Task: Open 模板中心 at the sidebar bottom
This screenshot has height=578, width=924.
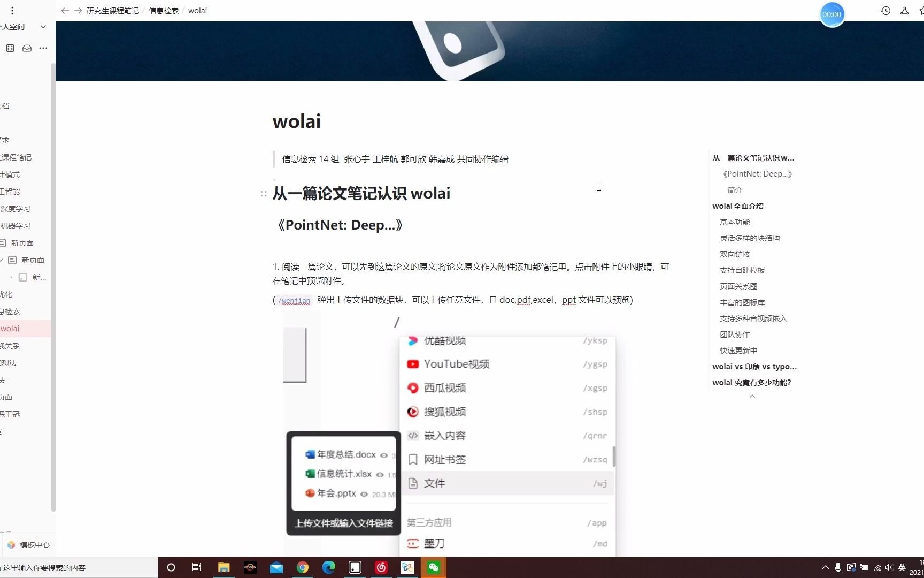Action: pos(35,545)
